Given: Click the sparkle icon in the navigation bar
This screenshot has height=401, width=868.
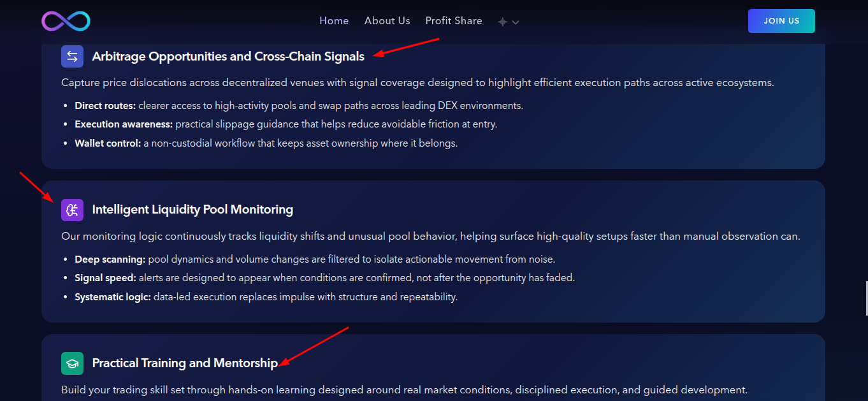Looking at the screenshot, I should [502, 22].
